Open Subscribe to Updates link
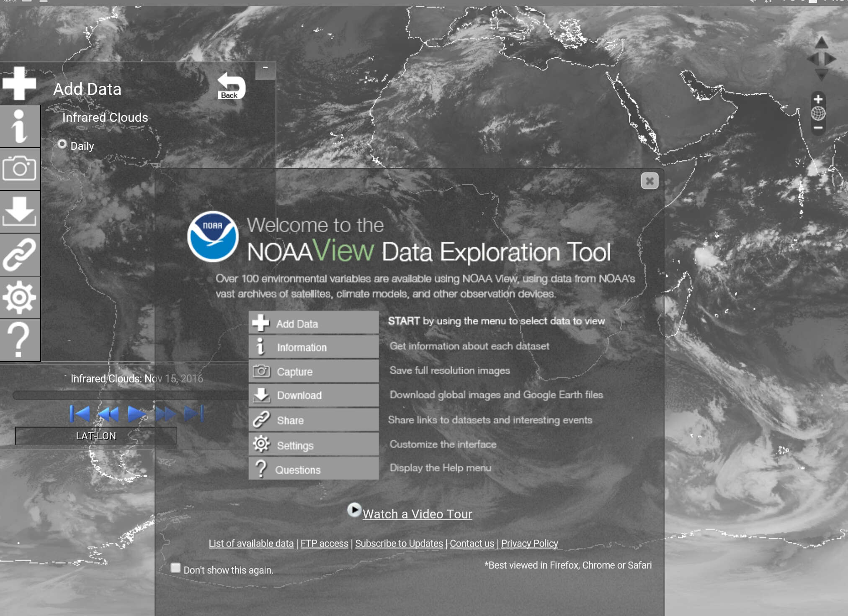The width and height of the screenshot is (848, 616). [399, 543]
